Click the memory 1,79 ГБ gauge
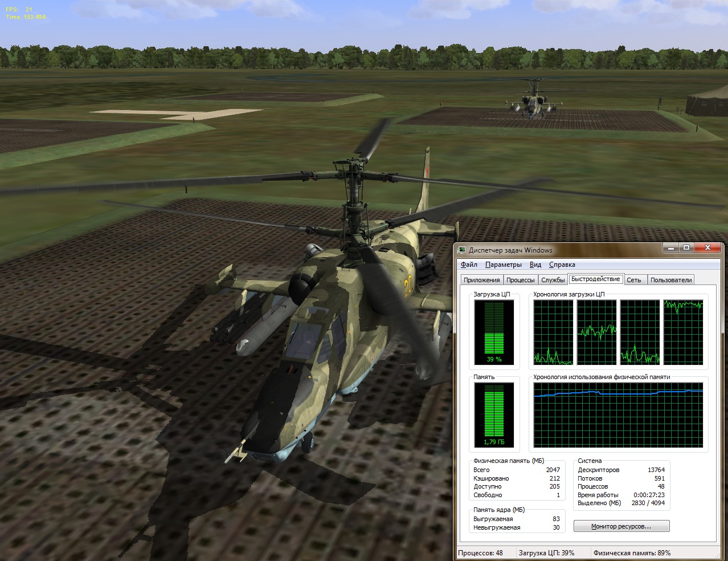 coord(494,414)
